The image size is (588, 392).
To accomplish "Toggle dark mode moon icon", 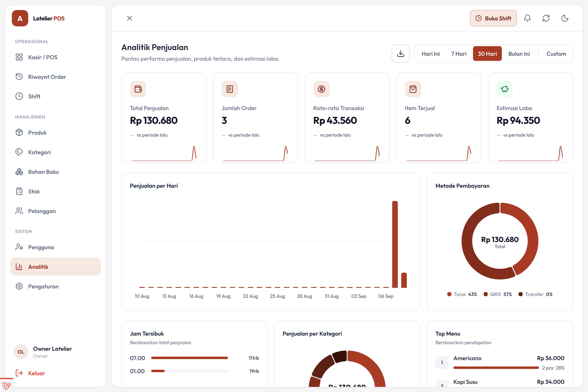I will tap(565, 18).
